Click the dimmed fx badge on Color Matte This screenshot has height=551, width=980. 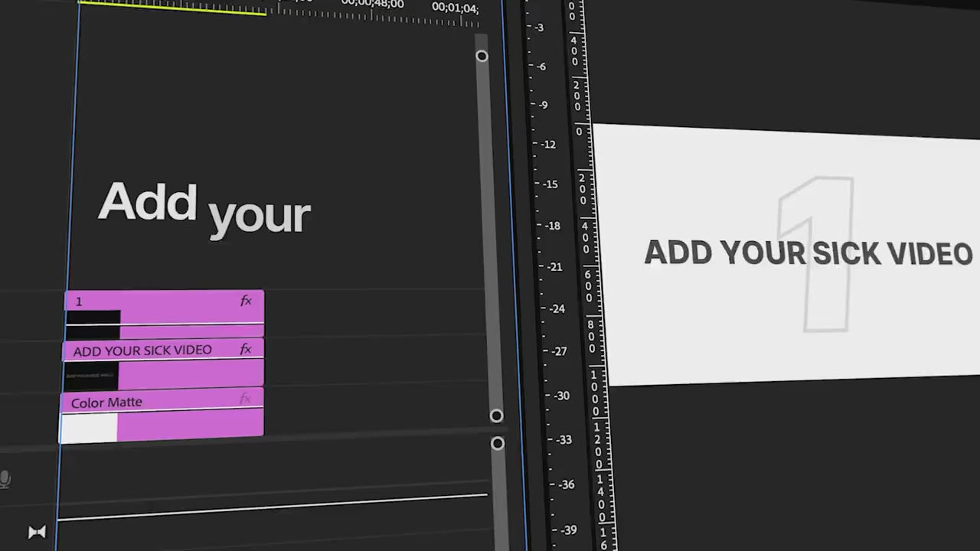tap(245, 398)
